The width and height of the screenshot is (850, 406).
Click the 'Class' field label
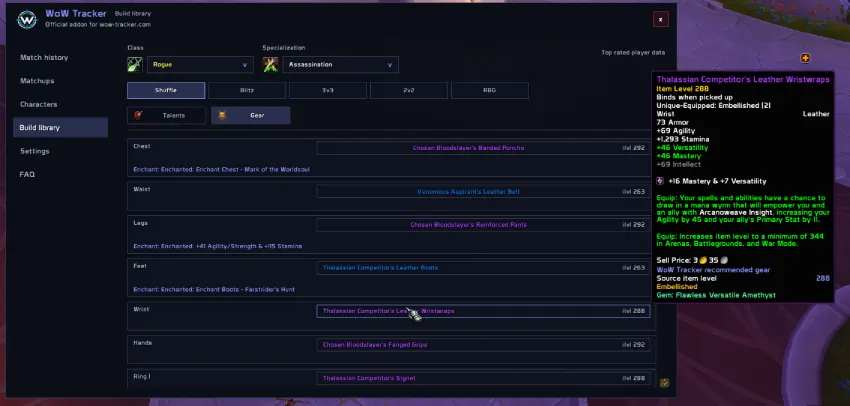click(x=136, y=48)
